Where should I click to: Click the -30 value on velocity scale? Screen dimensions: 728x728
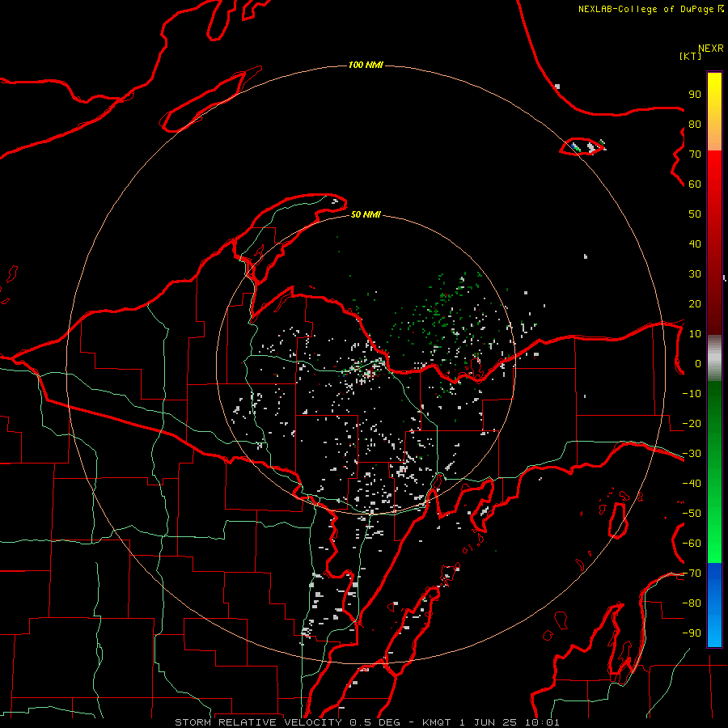click(x=692, y=454)
